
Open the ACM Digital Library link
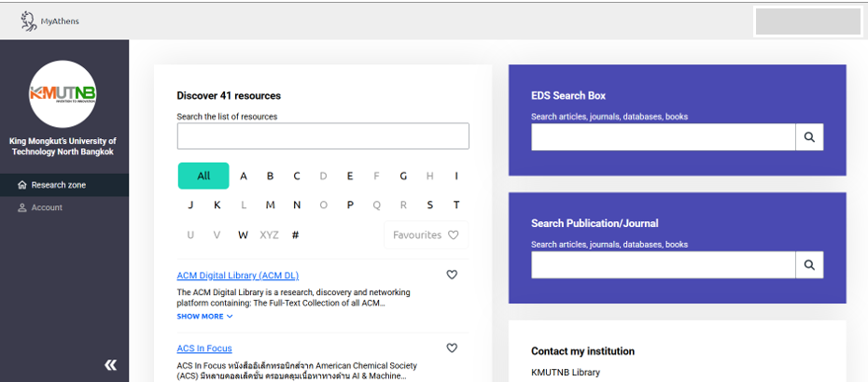(237, 276)
